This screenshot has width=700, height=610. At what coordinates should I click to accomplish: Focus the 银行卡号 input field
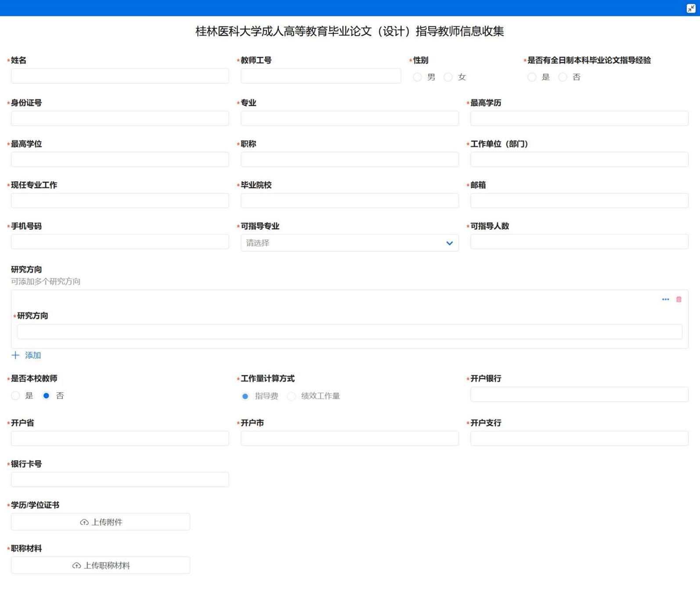[119, 479]
